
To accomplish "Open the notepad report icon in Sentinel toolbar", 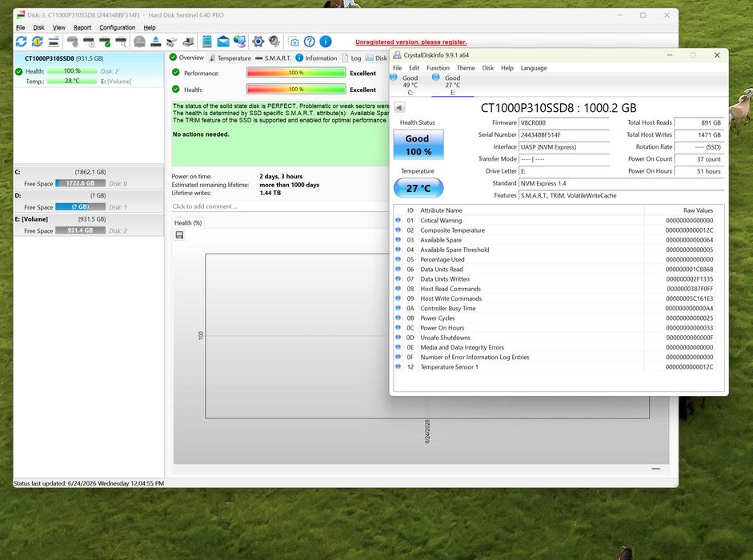I will point(207,42).
